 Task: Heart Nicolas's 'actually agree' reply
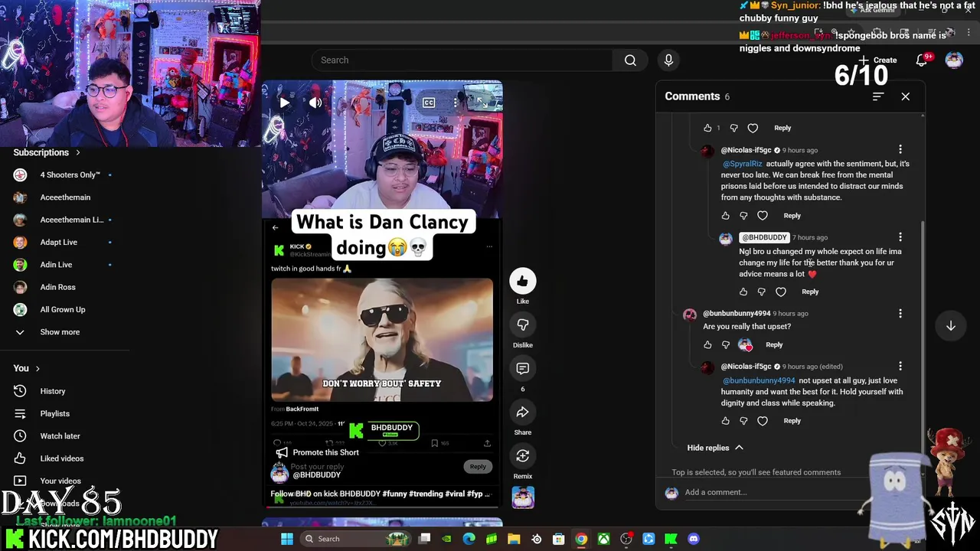pyautogui.click(x=763, y=216)
